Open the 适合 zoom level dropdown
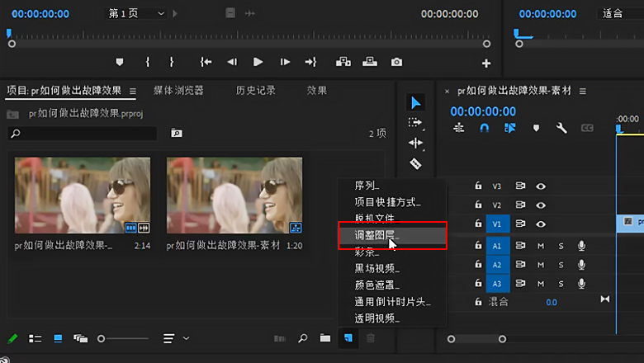The width and height of the screenshot is (644, 363). [x=620, y=13]
